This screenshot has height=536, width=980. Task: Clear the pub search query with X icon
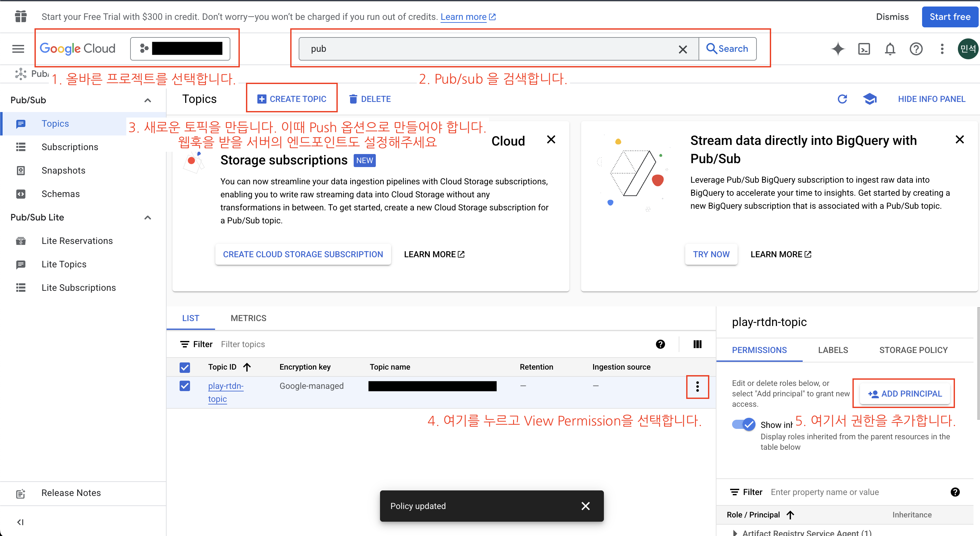[x=683, y=49]
